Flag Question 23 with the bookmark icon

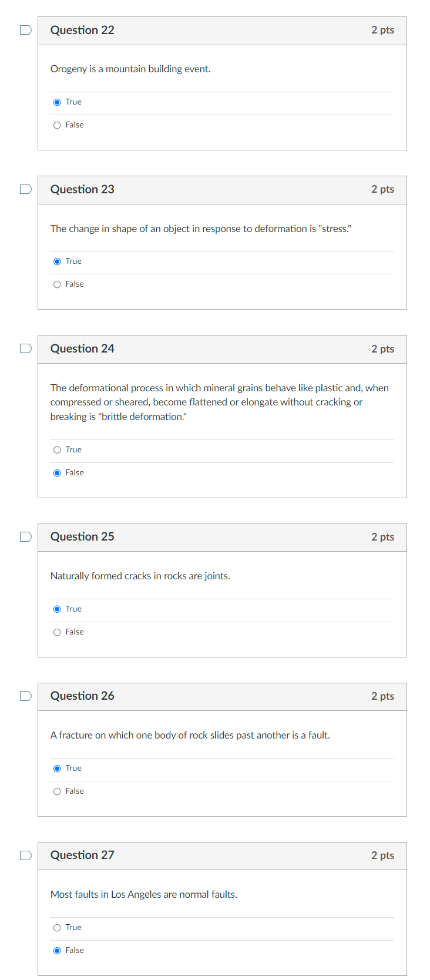click(26, 189)
